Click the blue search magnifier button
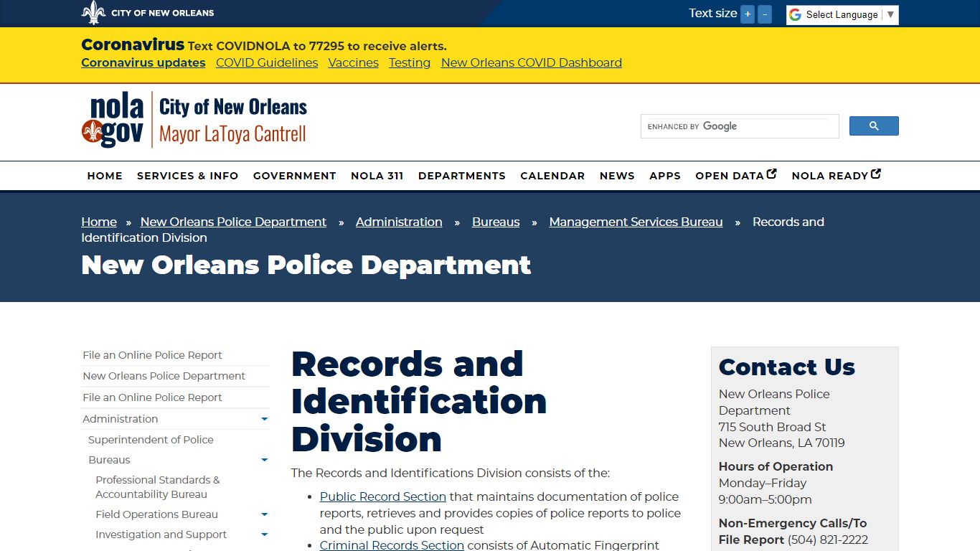The image size is (980, 551). [x=874, y=126]
